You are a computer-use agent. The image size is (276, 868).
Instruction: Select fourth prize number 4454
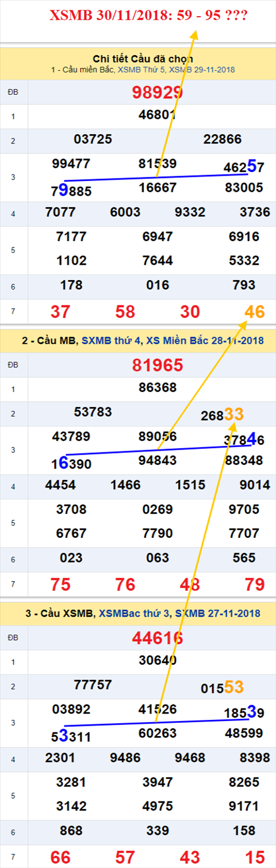click(x=60, y=485)
